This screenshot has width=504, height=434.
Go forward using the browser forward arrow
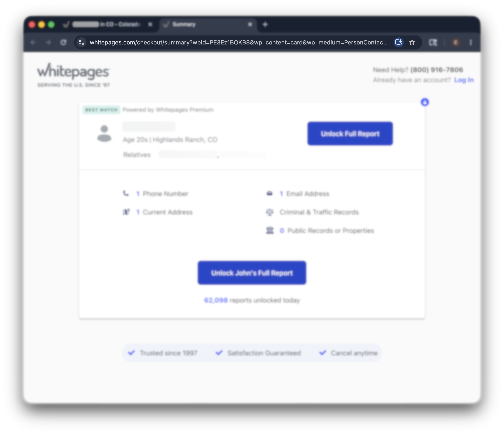(48, 43)
